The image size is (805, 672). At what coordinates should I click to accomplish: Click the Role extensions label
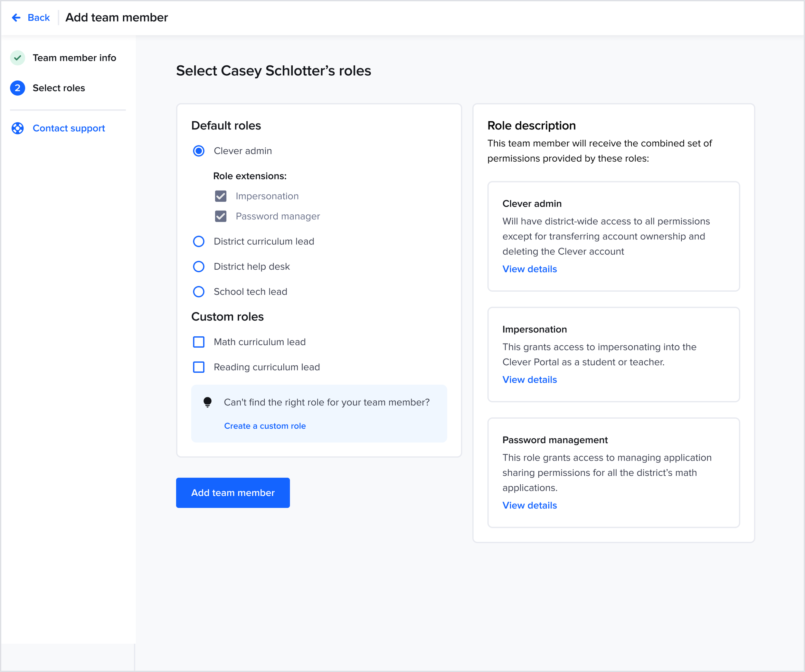(x=250, y=176)
